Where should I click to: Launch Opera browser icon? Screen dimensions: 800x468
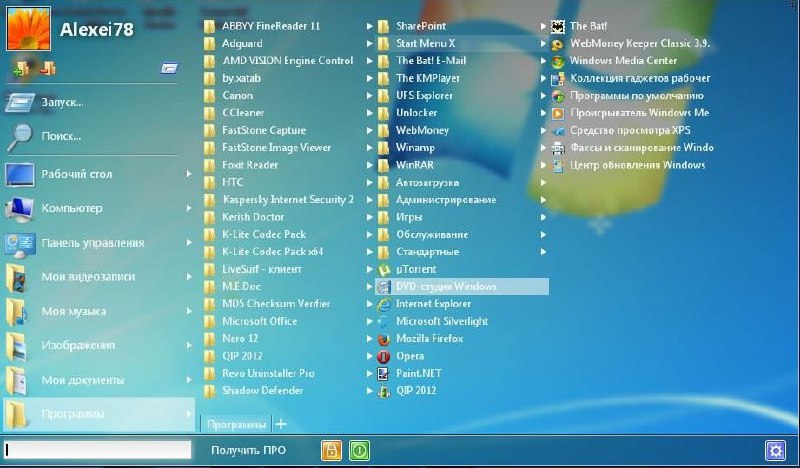[x=384, y=356]
